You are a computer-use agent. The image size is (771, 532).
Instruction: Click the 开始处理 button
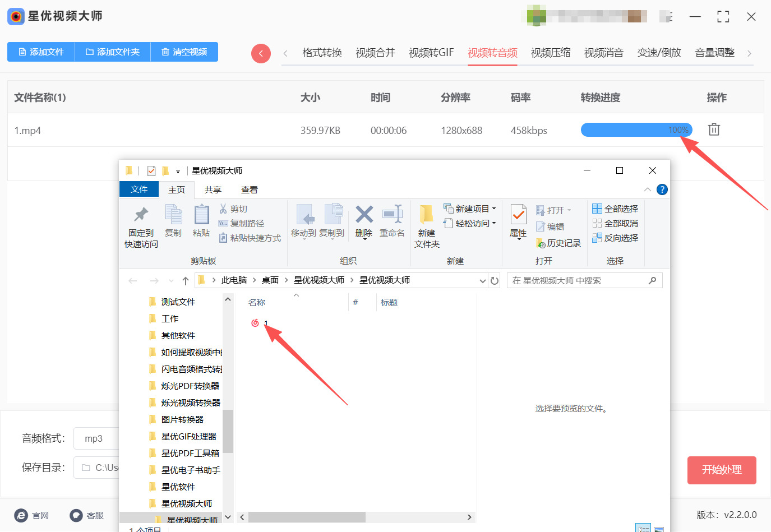point(722,470)
